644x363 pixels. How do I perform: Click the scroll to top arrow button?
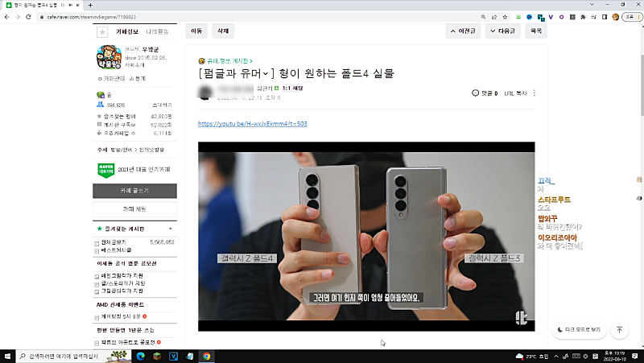tap(619, 330)
